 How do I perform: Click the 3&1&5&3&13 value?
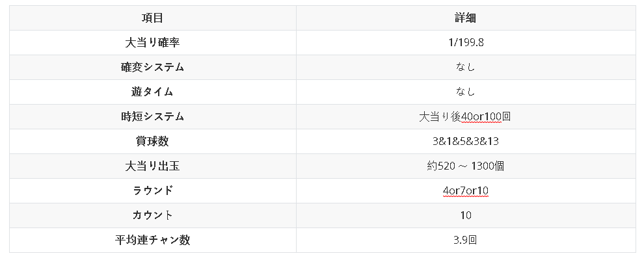[465, 142]
